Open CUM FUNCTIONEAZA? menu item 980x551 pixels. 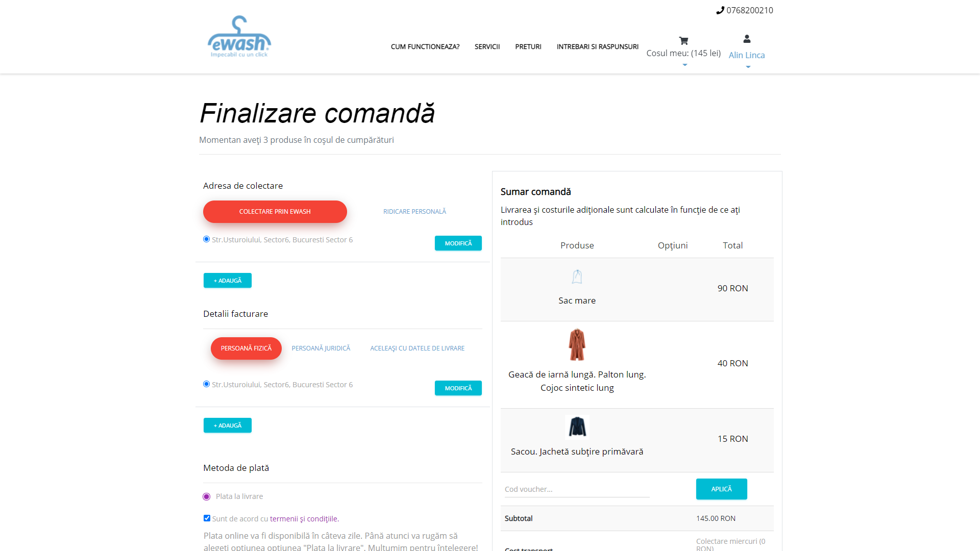click(x=425, y=46)
